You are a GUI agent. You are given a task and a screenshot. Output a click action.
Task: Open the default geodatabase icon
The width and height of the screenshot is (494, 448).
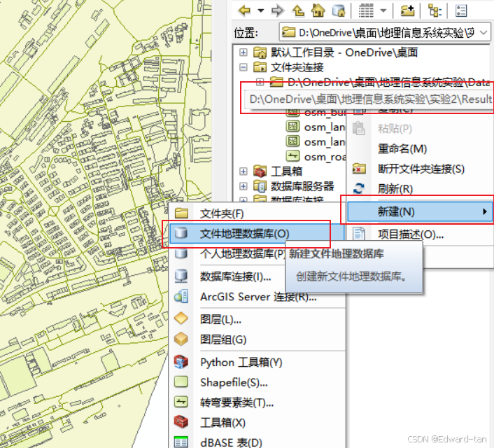(339, 10)
